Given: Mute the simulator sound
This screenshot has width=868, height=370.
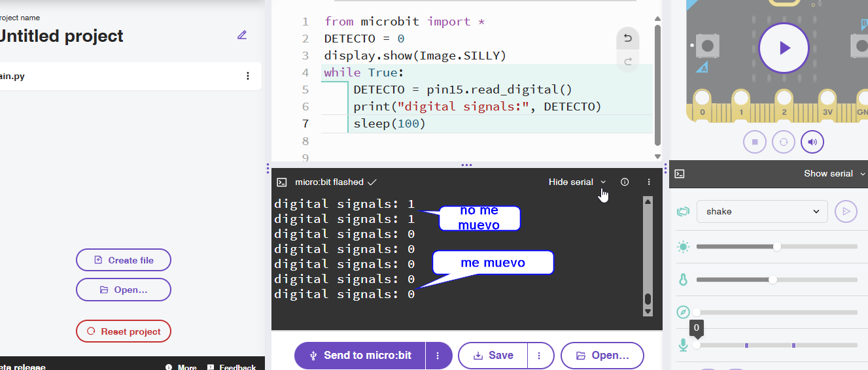Looking at the screenshot, I should (x=812, y=142).
